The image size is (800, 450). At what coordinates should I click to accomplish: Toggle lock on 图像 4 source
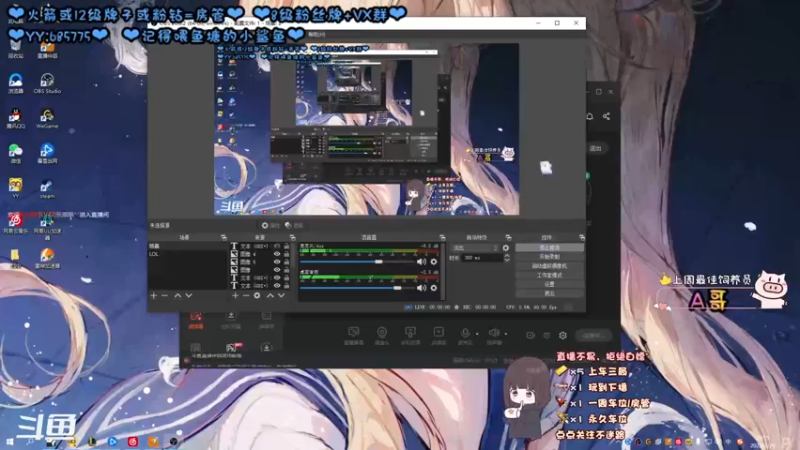pyautogui.click(x=287, y=254)
